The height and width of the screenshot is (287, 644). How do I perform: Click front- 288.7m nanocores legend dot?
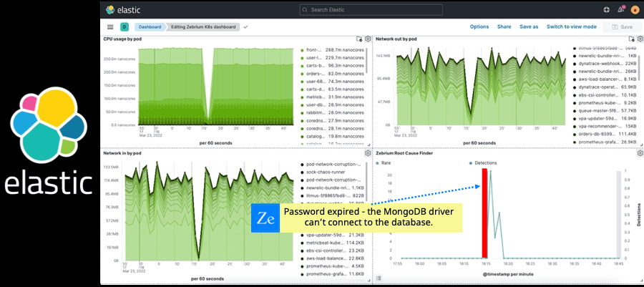[302, 50]
